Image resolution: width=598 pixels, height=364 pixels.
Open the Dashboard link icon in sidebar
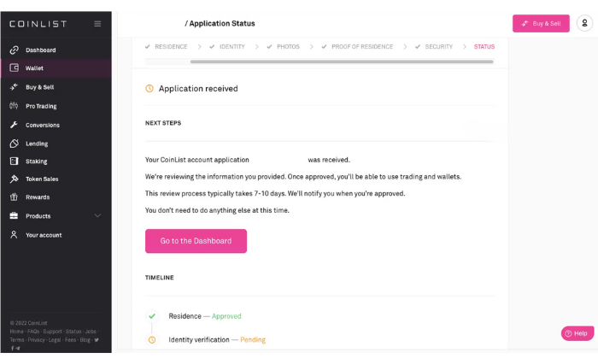[x=15, y=50]
